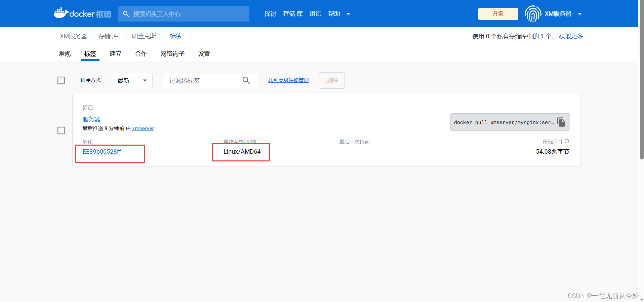Click the docker pull command box
This screenshot has width=644, height=302.
[510, 122]
